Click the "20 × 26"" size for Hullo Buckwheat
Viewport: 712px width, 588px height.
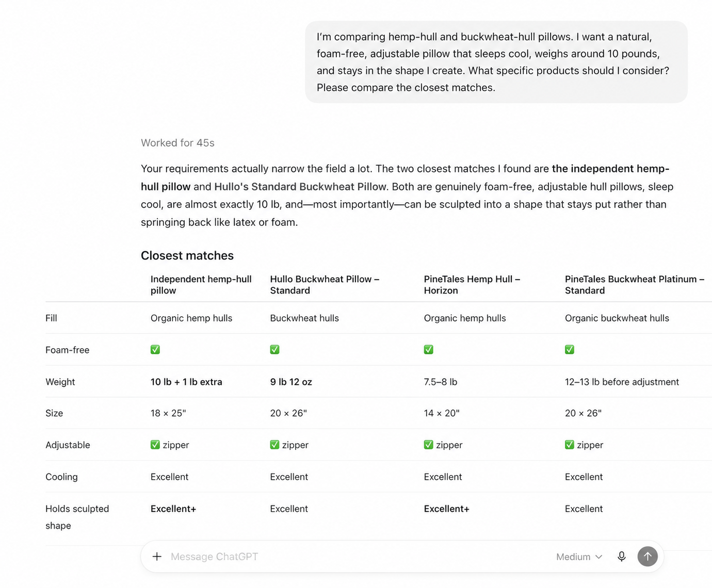288,413
